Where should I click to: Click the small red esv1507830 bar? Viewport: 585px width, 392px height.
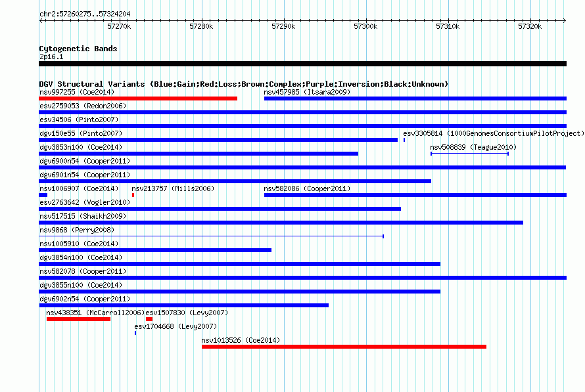click(149, 319)
